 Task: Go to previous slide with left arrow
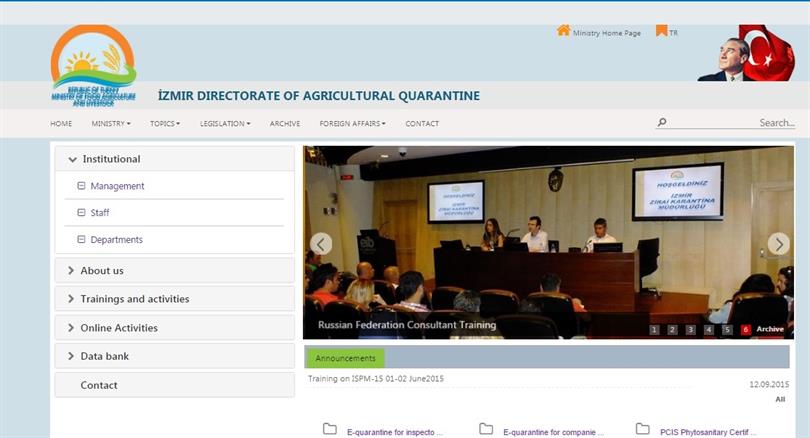(321, 244)
